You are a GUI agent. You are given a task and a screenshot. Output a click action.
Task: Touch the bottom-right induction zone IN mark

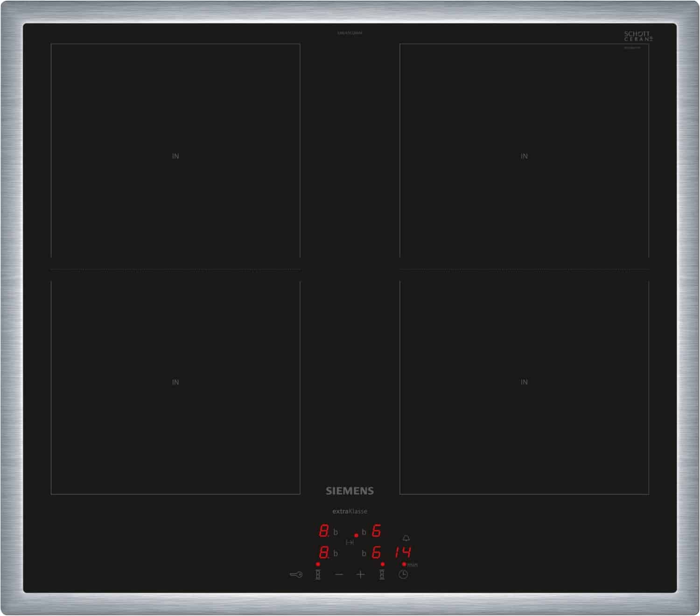tap(524, 382)
